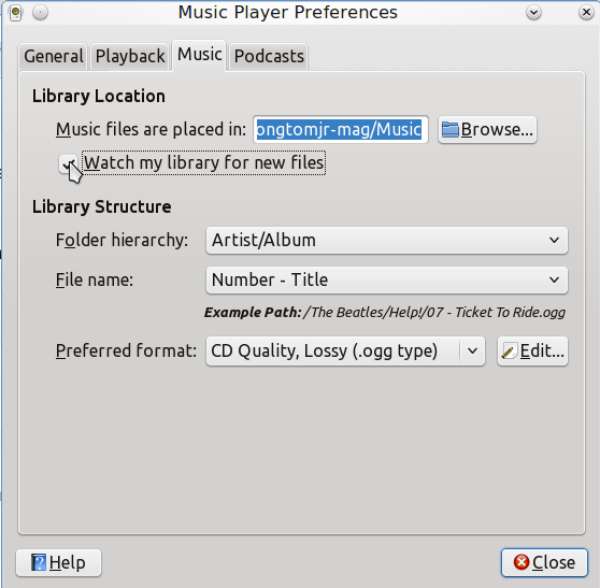Toggle Watch my library for new files
The image size is (600, 588).
(68, 164)
